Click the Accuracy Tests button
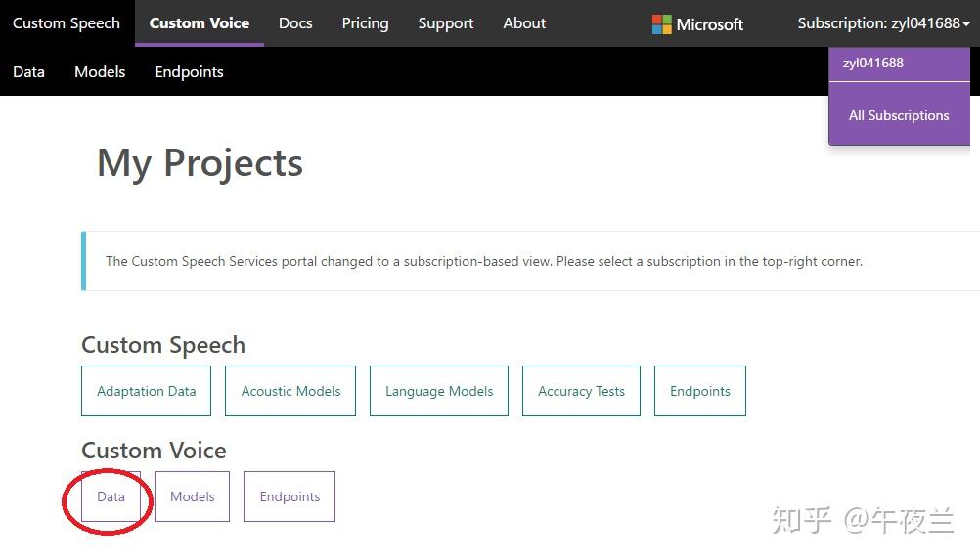Image resolution: width=980 pixels, height=560 pixels. (x=581, y=391)
